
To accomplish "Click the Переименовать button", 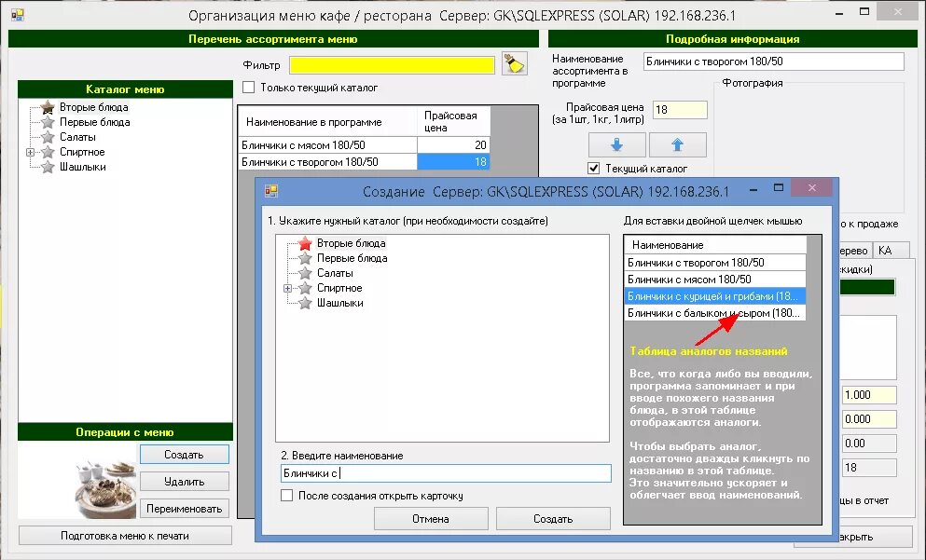I will 185,509.
